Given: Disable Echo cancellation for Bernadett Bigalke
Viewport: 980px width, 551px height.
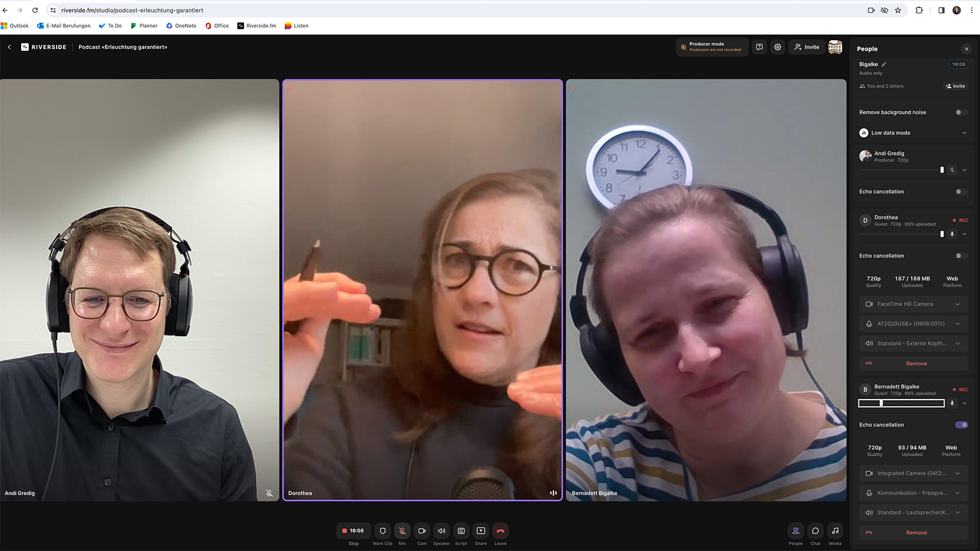Looking at the screenshot, I should point(961,425).
